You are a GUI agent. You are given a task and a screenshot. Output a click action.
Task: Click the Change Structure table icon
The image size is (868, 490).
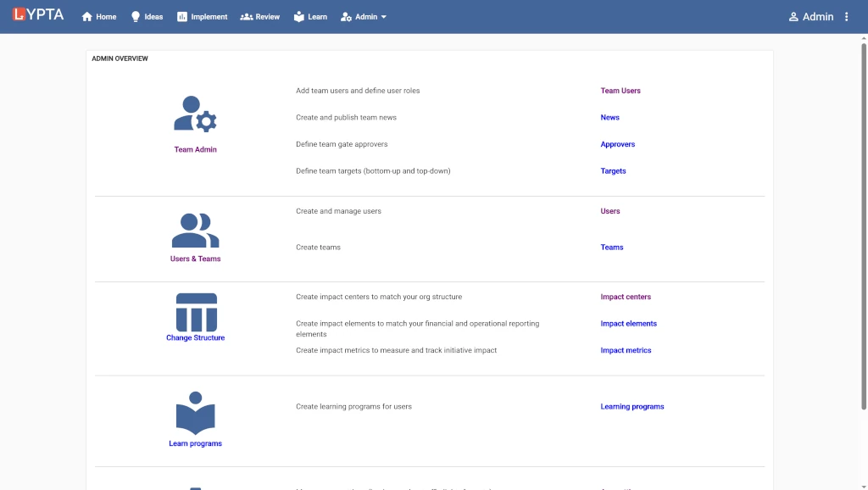click(196, 312)
